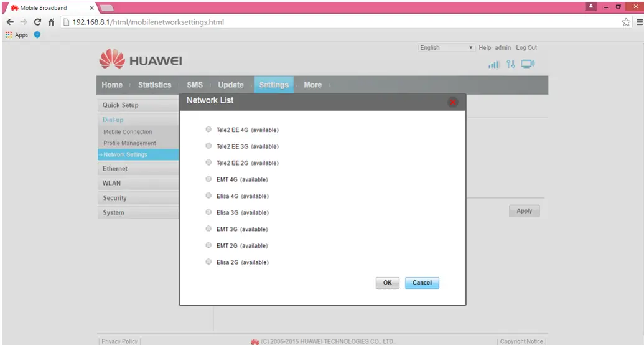Collapse the Dial-up sidebar section
The height and width of the screenshot is (345, 644).
[x=138, y=120]
